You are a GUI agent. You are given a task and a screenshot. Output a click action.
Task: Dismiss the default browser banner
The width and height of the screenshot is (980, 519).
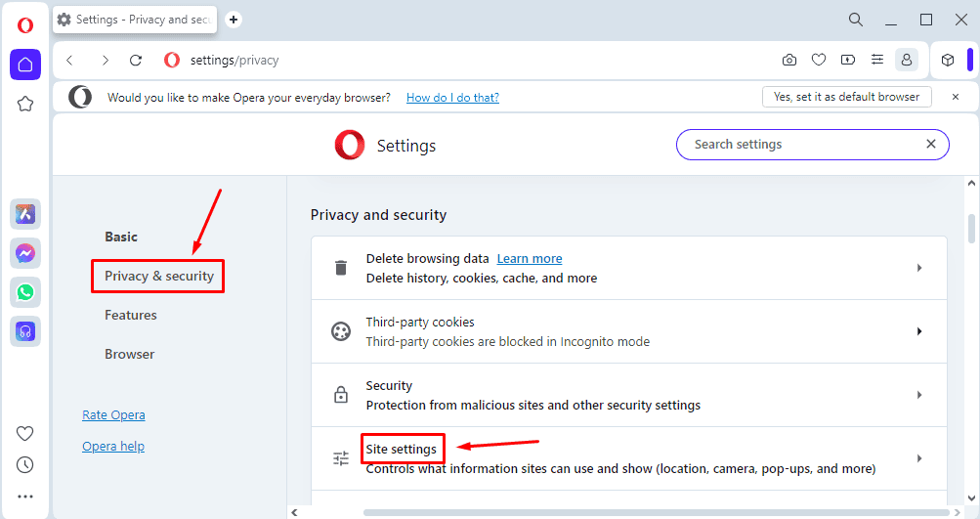pos(956,97)
